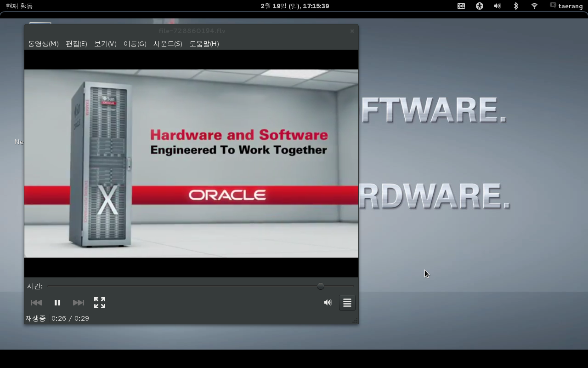Open the universal access menu
The height and width of the screenshot is (368, 588).
(x=480, y=6)
